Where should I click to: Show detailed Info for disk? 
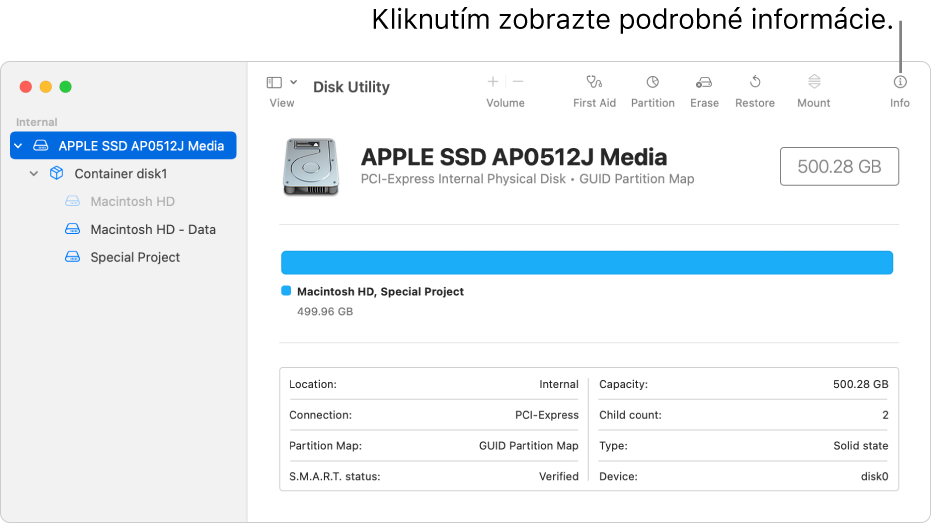(x=900, y=82)
